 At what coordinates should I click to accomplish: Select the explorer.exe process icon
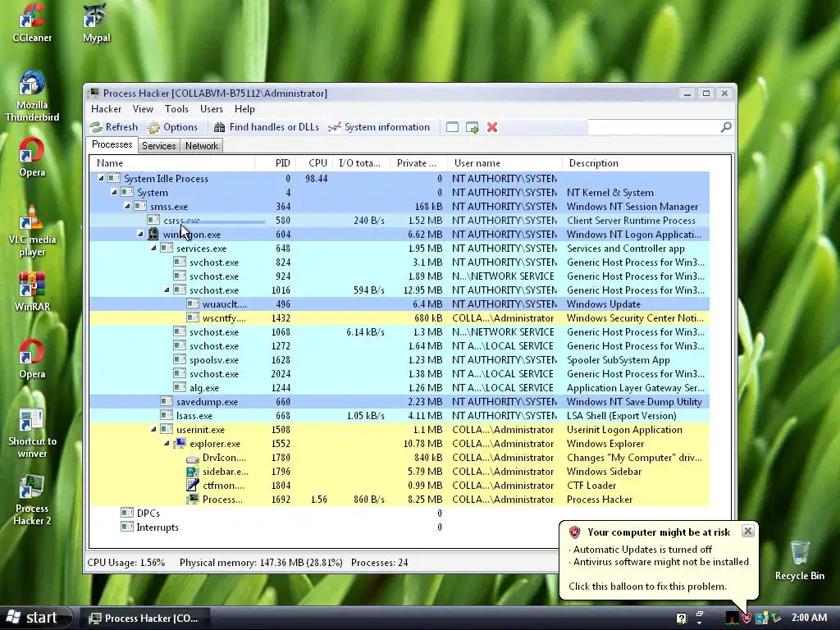pos(180,443)
